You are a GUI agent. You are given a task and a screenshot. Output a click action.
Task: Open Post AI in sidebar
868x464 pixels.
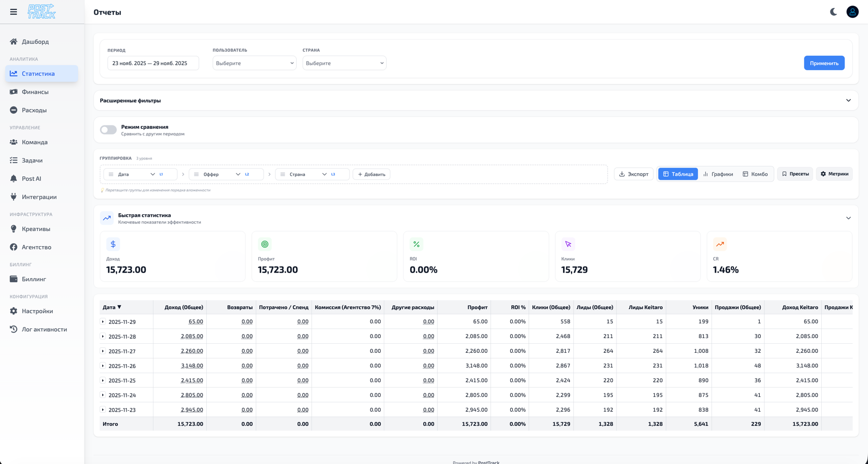coord(32,179)
